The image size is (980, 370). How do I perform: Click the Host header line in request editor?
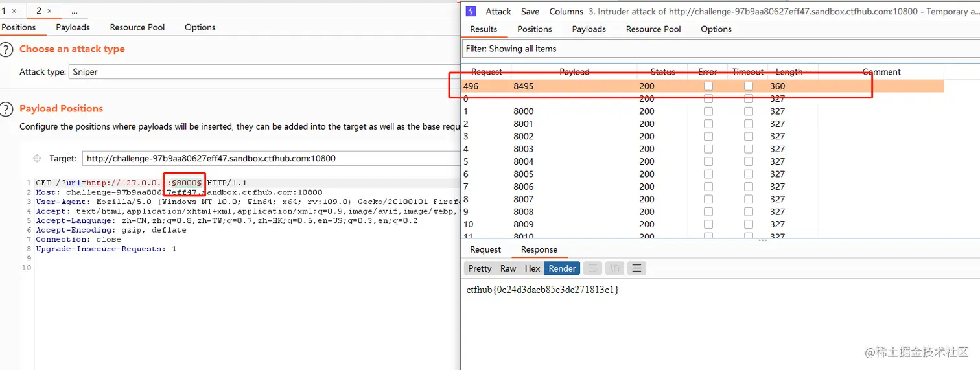click(x=179, y=192)
